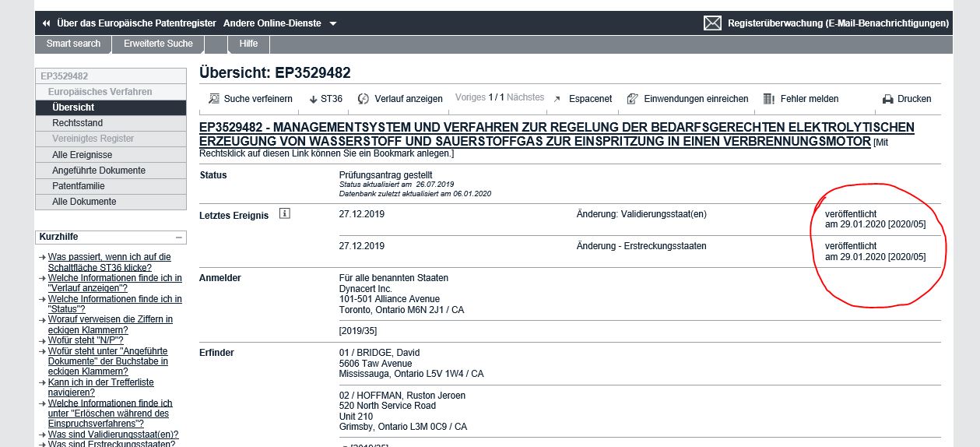Viewport: 980px width, 447px height.
Task: Submit observations via Einwendungen einreichen
Action: [x=696, y=99]
